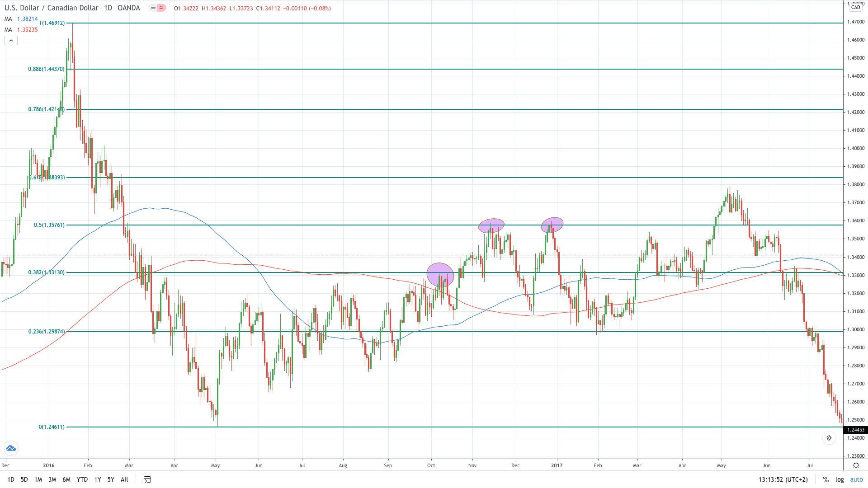Open chart settings via the gear icon
The width and height of the screenshot is (868, 488).
click(x=856, y=465)
